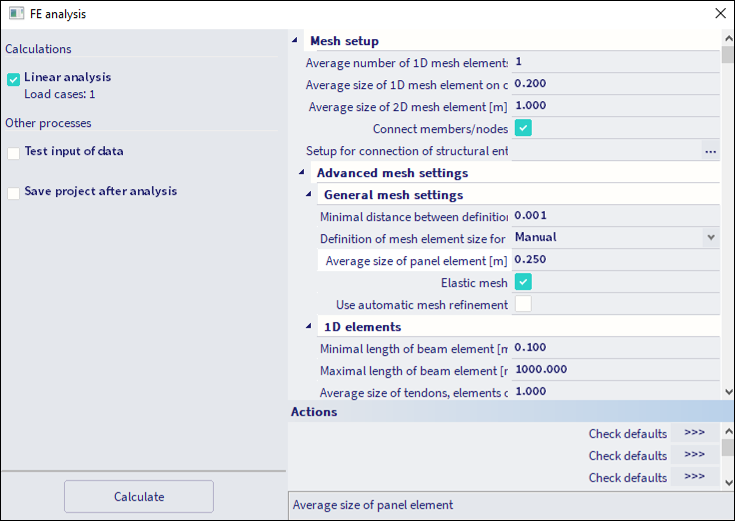Close the FE analysis dialog
This screenshot has width=735, height=521.
[719, 14]
